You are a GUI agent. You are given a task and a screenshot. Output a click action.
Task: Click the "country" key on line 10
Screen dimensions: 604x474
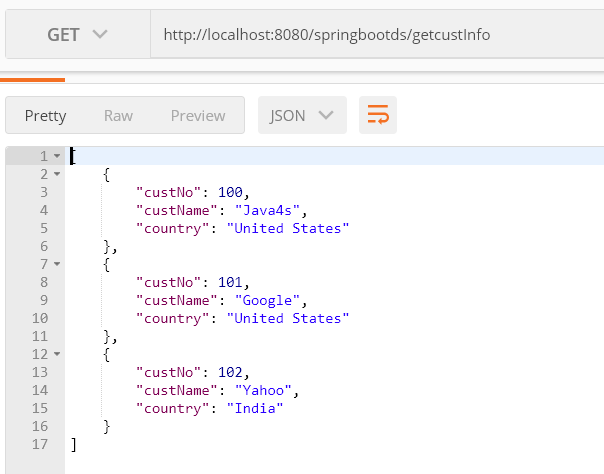173,318
